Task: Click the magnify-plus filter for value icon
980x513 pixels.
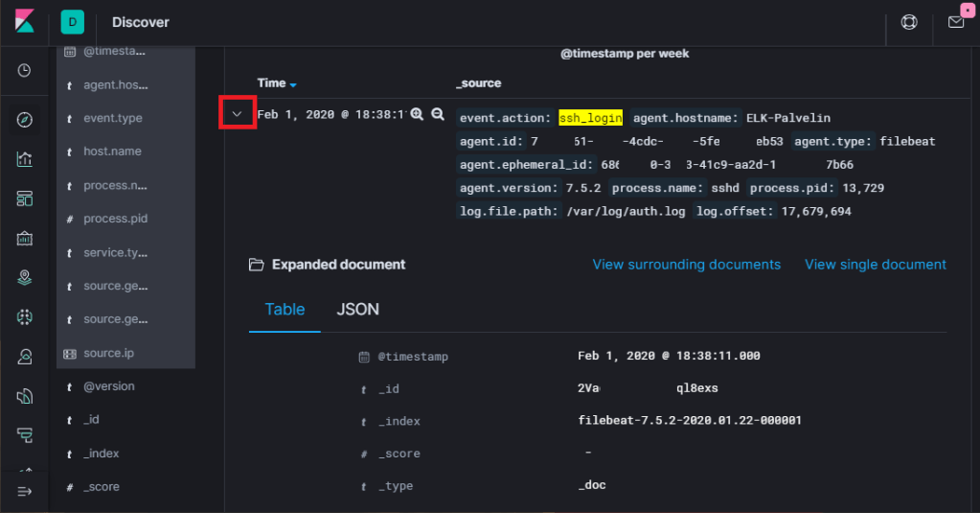Action: [417, 114]
